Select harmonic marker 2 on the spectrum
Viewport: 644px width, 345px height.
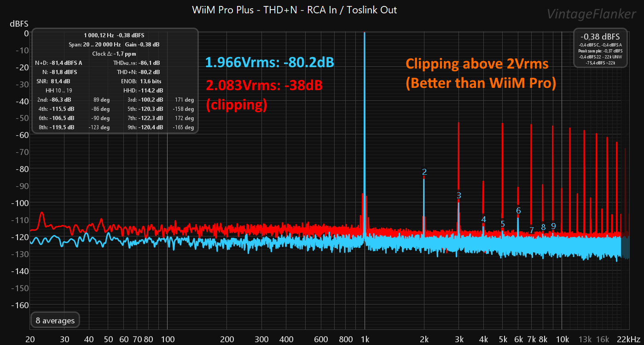pos(424,172)
